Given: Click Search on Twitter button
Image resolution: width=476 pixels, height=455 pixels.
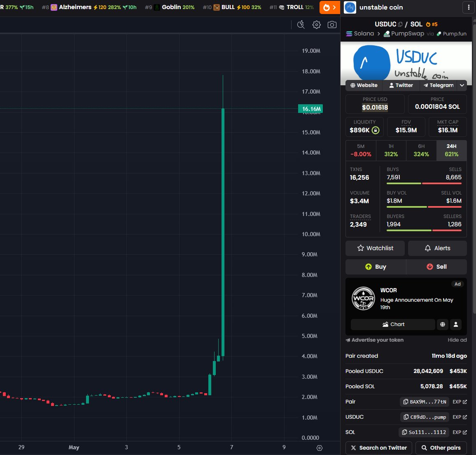Looking at the screenshot, I should [378, 448].
